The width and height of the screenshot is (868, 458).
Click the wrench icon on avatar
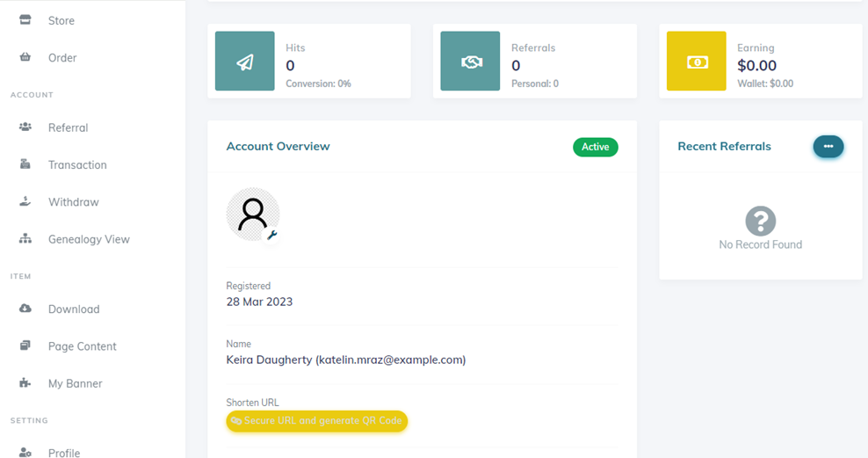(x=272, y=235)
